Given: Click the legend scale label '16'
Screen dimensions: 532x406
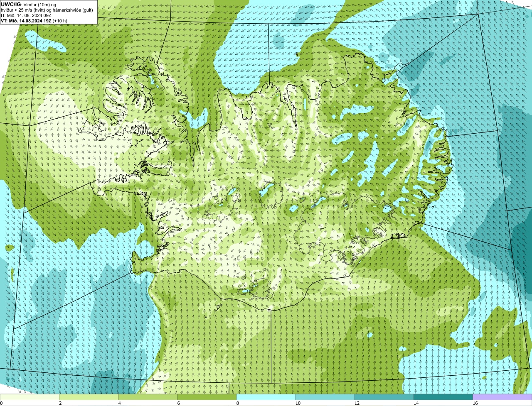Looking at the screenshot, I should [x=475, y=403].
